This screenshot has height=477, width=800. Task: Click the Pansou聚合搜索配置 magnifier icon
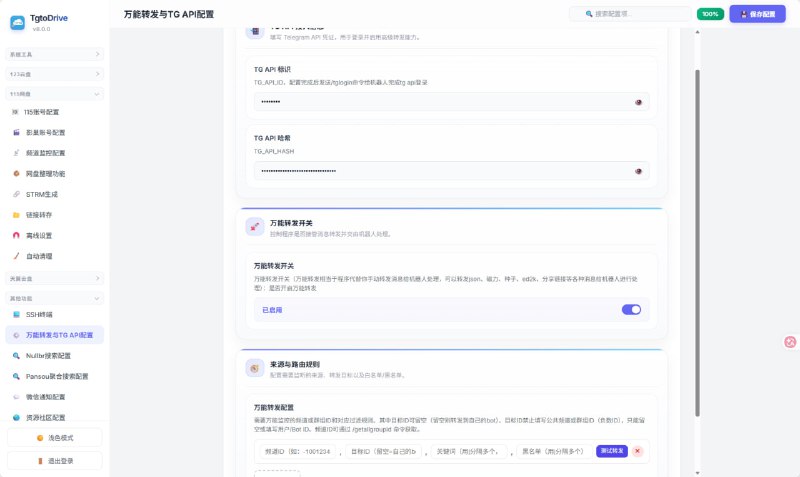click(x=16, y=376)
